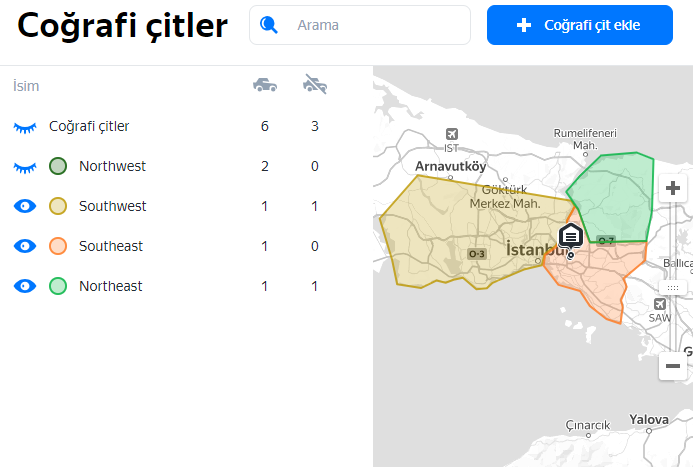Click the Northwest color swatch

[58, 166]
